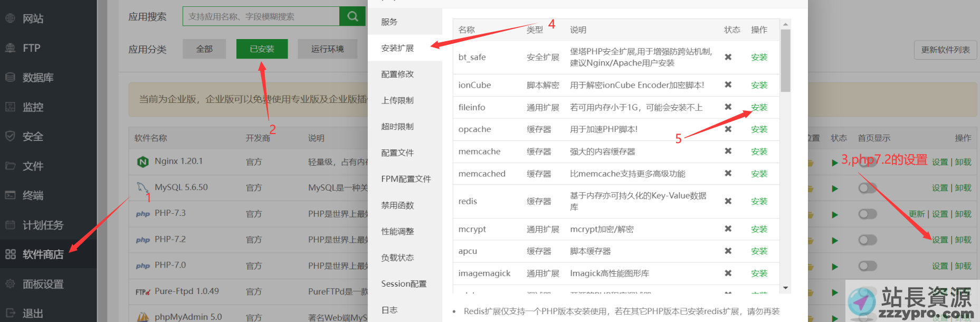Toggle 首页显示 switch for PHP-7.2
The image size is (980, 322).
coord(868,240)
